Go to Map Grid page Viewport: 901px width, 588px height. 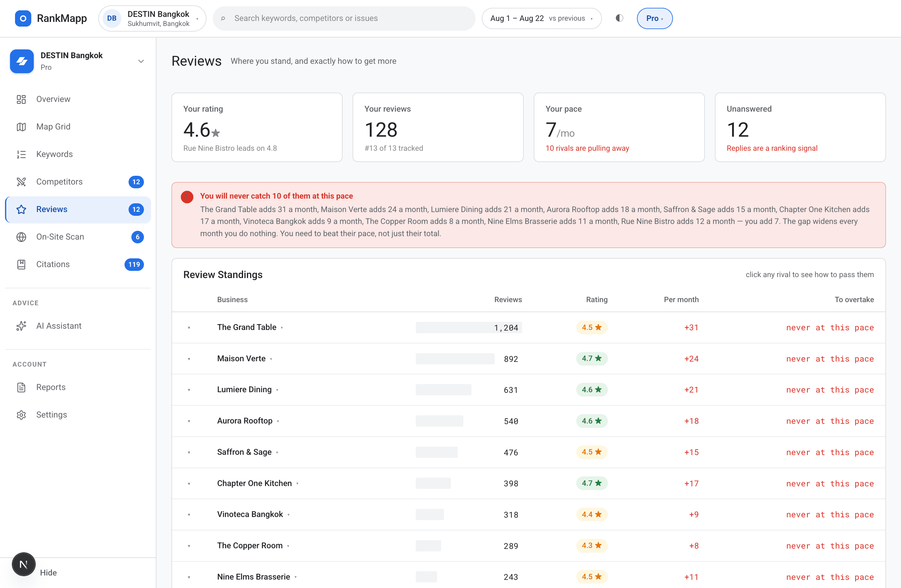point(78,127)
